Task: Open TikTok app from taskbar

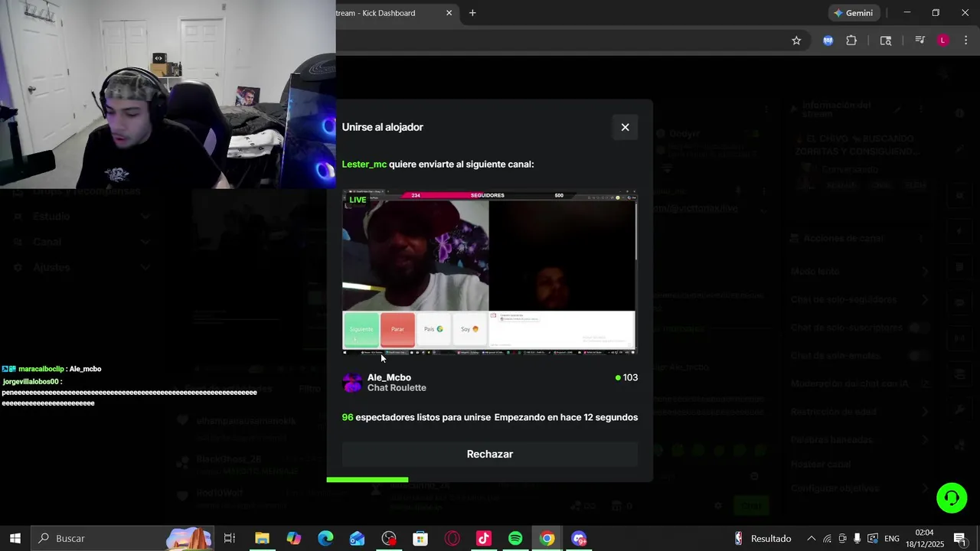Action: [x=484, y=539]
